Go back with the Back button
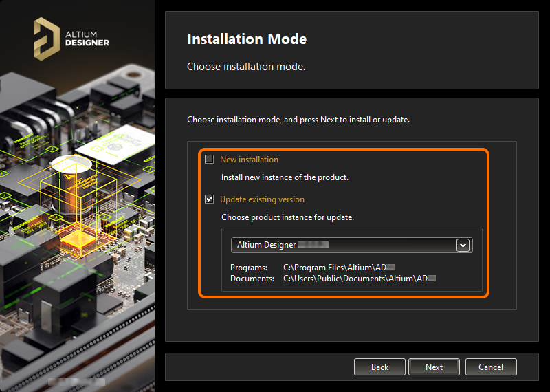Screen dimensions: 550x392 click(379, 367)
